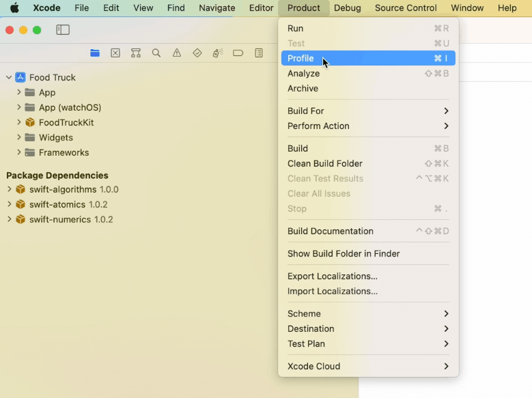Open the Scheme submenu
Screen dimensions: 532x398
368,314
